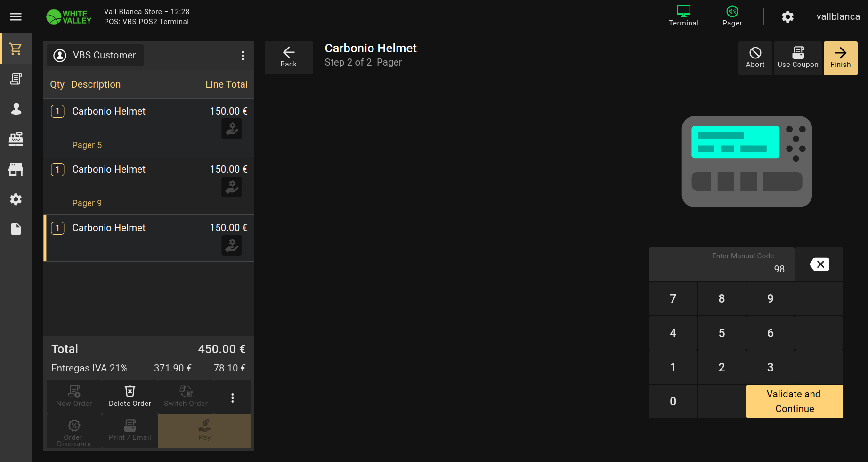Click the Use Coupon button

[798, 58]
